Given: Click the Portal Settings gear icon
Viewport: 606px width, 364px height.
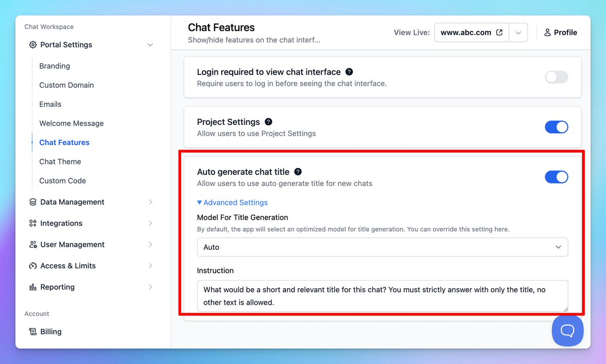Looking at the screenshot, I should 33,45.
